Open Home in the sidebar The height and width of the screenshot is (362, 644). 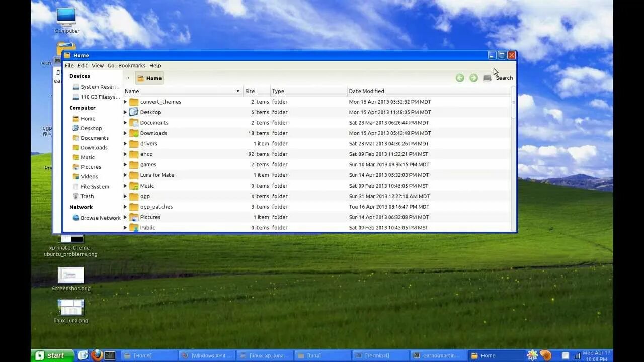pyautogui.click(x=84, y=119)
